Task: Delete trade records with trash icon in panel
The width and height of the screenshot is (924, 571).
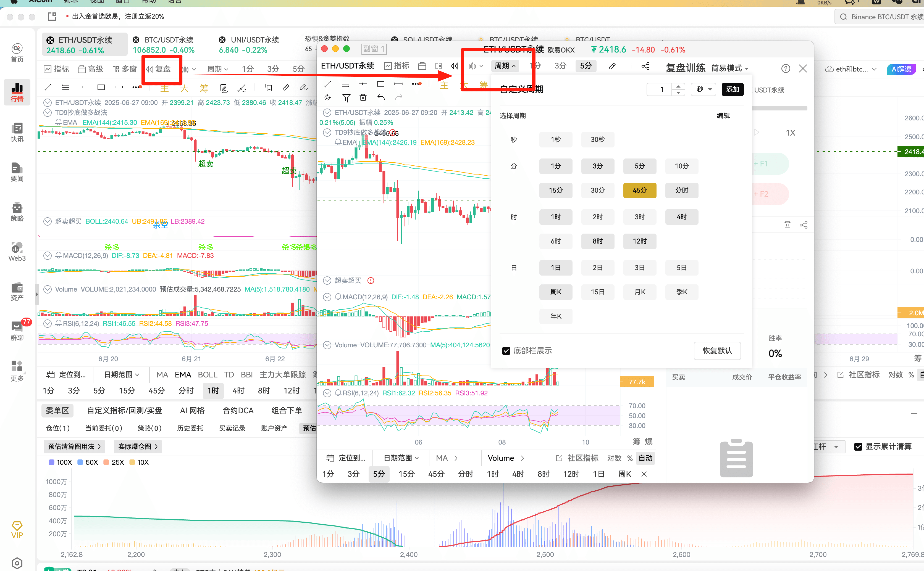Action: click(x=787, y=225)
